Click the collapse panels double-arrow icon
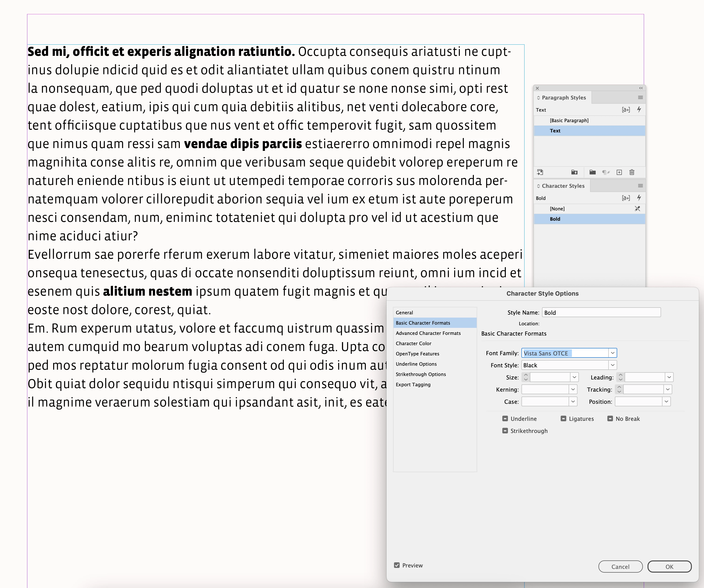This screenshot has height=588, width=704. 641,88
